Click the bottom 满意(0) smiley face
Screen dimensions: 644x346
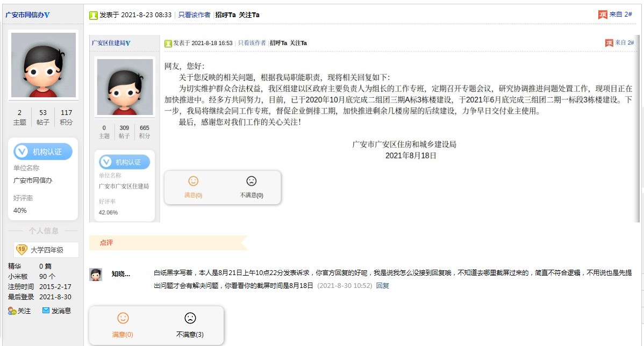click(x=123, y=318)
